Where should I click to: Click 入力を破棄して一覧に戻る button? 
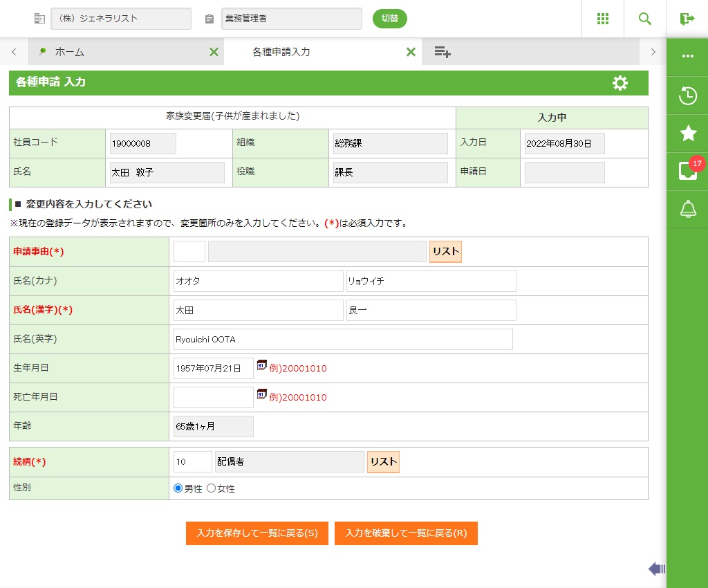click(406, 533)
